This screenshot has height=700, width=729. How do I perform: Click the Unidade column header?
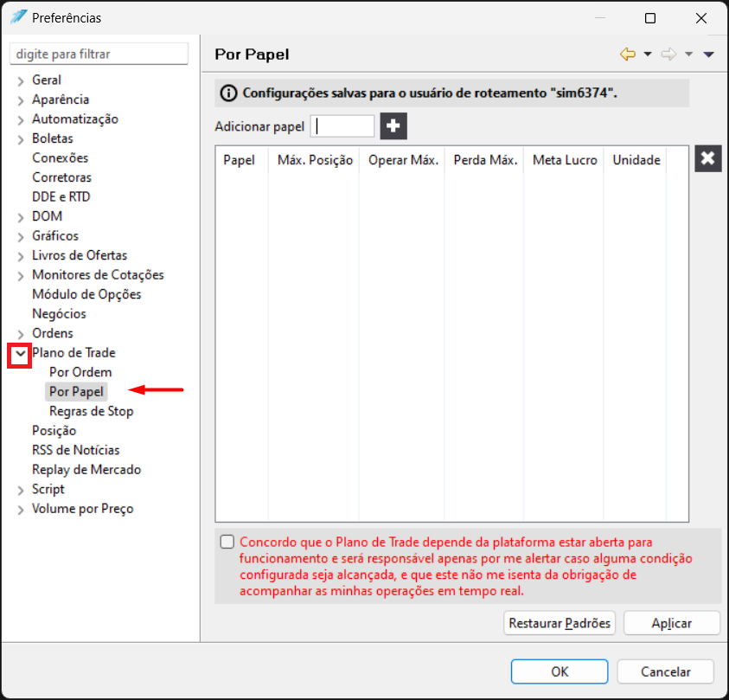(636, 160)
